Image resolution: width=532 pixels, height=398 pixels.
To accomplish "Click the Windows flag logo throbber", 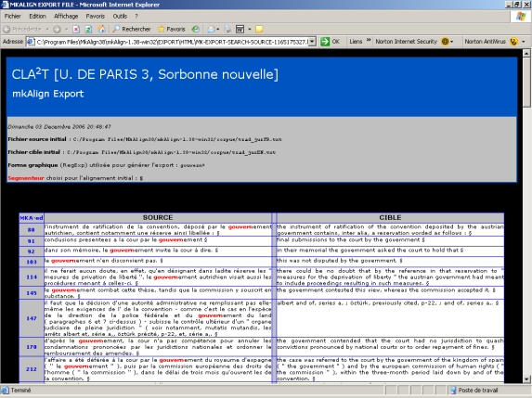I will 521,17.
